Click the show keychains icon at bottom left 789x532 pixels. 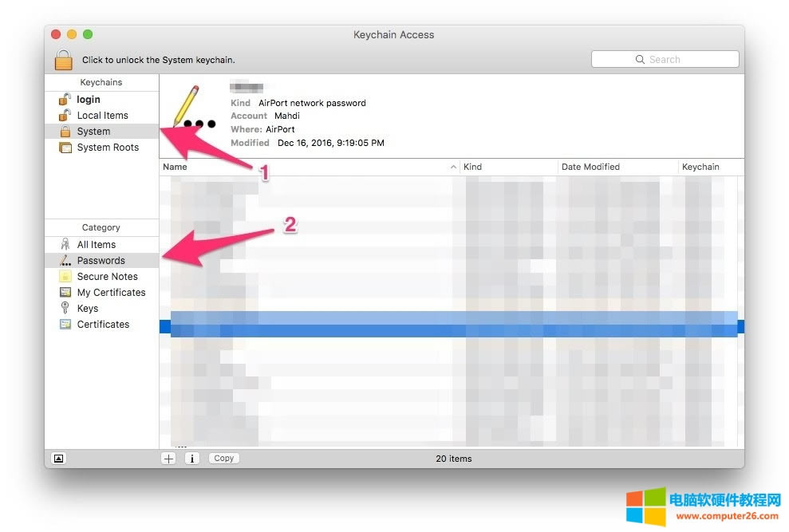pos(58,458)
